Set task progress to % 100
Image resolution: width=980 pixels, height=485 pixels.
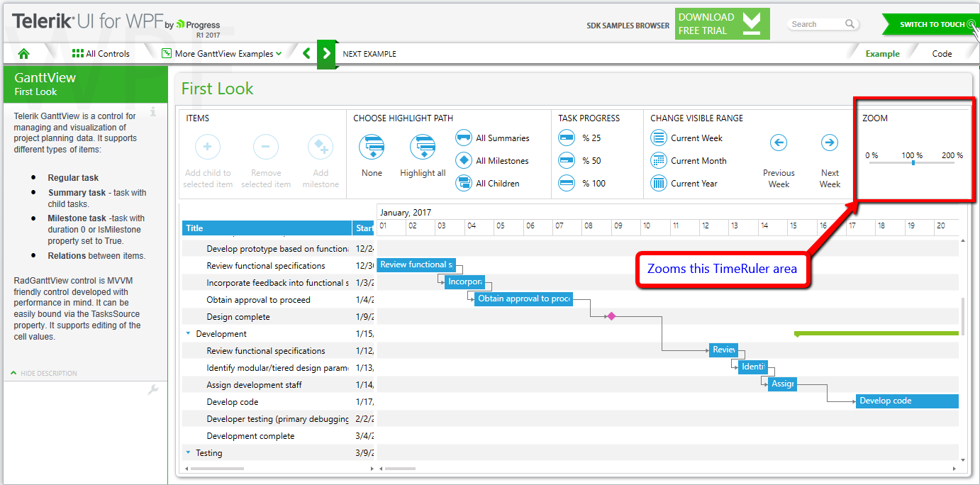pos(582,184)
